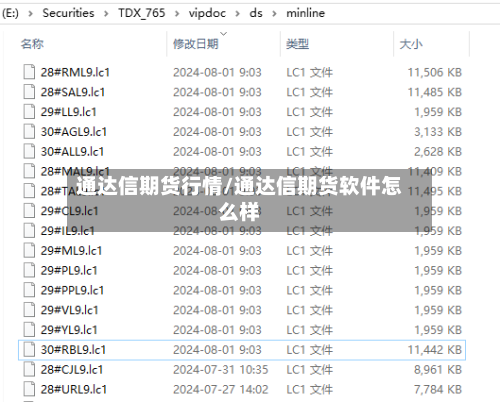Click the LC1 文件 type of 28#URL9.lc1
500x402 pixels.
[310, 389]
